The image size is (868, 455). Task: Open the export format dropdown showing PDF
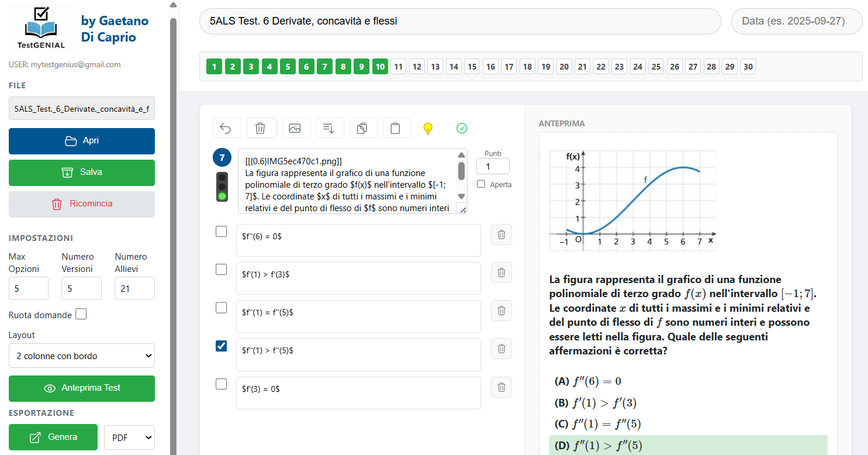tap(129, 437)
